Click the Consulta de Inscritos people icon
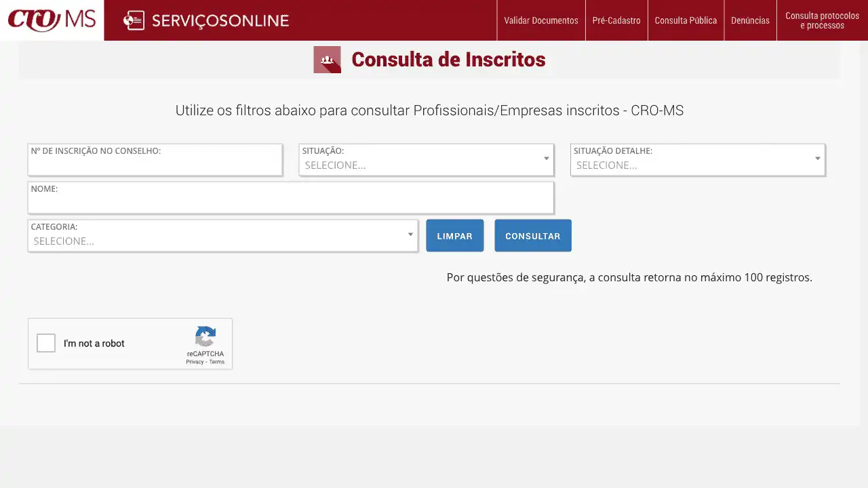 (x=327, y=60)
